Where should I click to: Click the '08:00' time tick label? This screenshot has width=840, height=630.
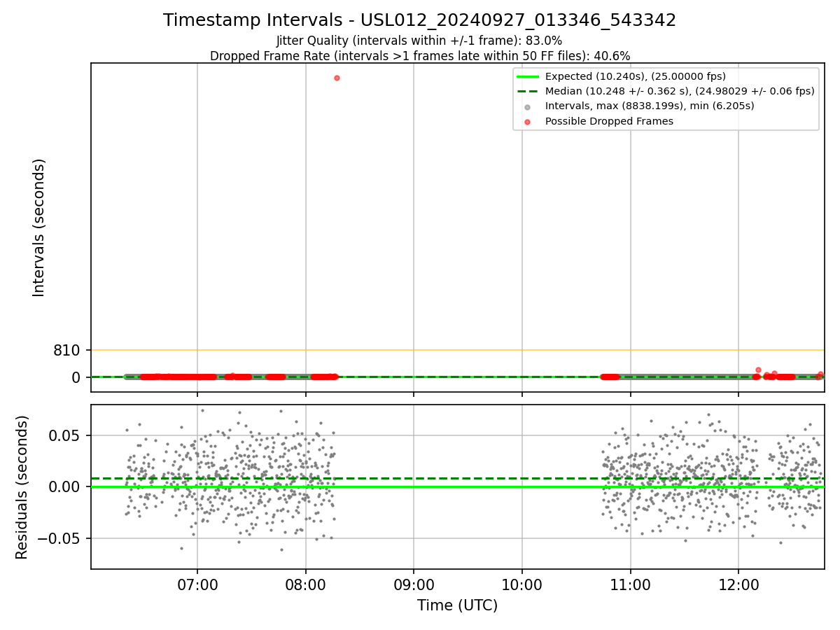point(306,584)
